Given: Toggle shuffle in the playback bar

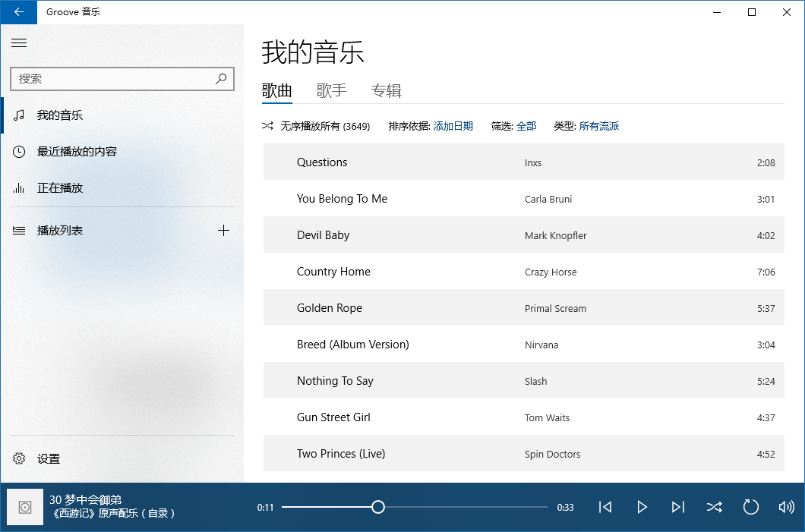Looking at the screenshot, I should pyautogui.click(x=714, y=508).
